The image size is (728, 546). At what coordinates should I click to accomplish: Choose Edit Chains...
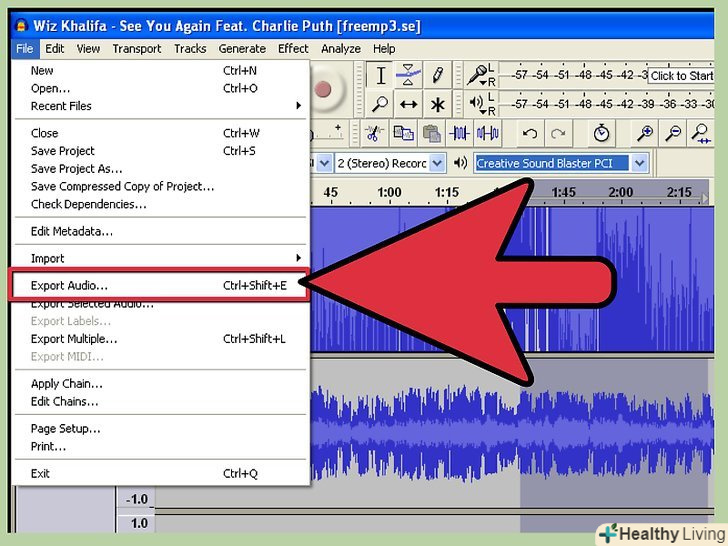click(x=160, y=401)
